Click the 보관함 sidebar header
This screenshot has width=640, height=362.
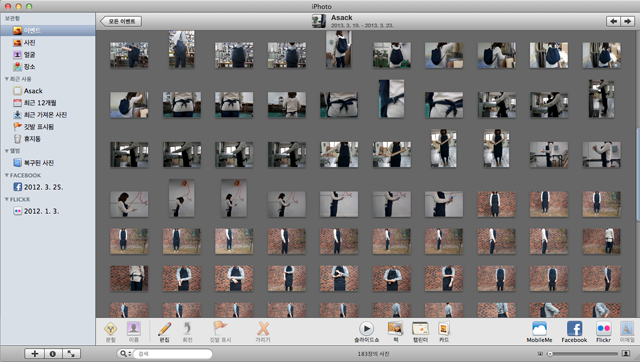coord(12,18)
